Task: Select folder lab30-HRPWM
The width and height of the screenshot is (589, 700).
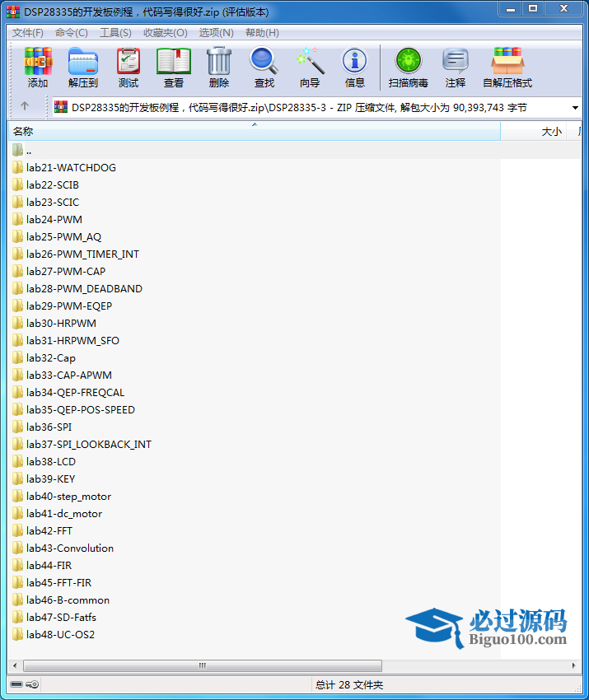Action: tap(54, 323)
